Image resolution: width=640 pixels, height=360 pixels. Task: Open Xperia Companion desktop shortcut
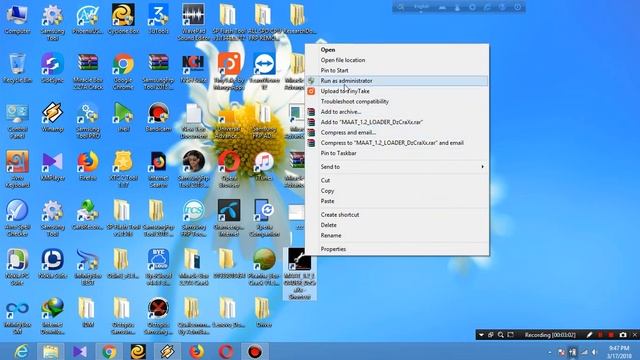pos(264,218)
